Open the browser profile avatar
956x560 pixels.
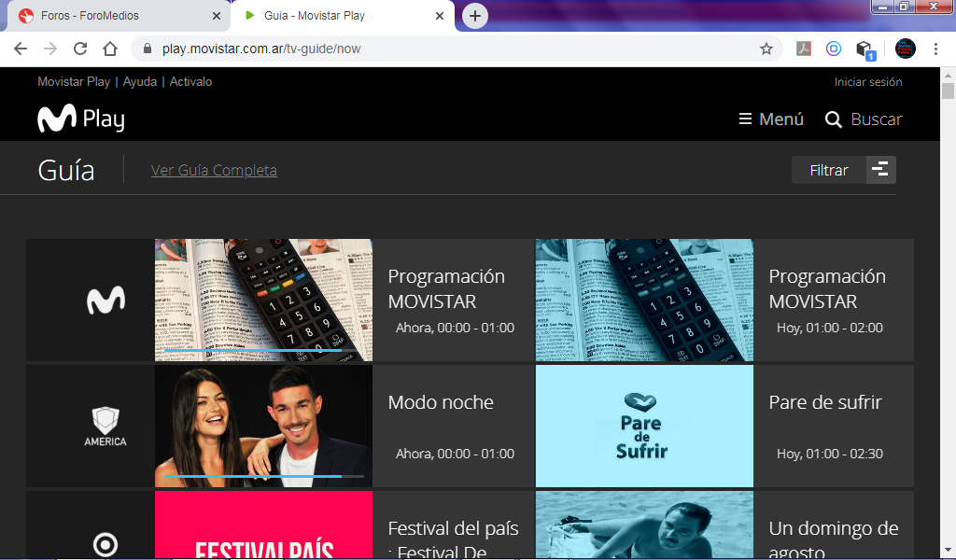[906, 49]
